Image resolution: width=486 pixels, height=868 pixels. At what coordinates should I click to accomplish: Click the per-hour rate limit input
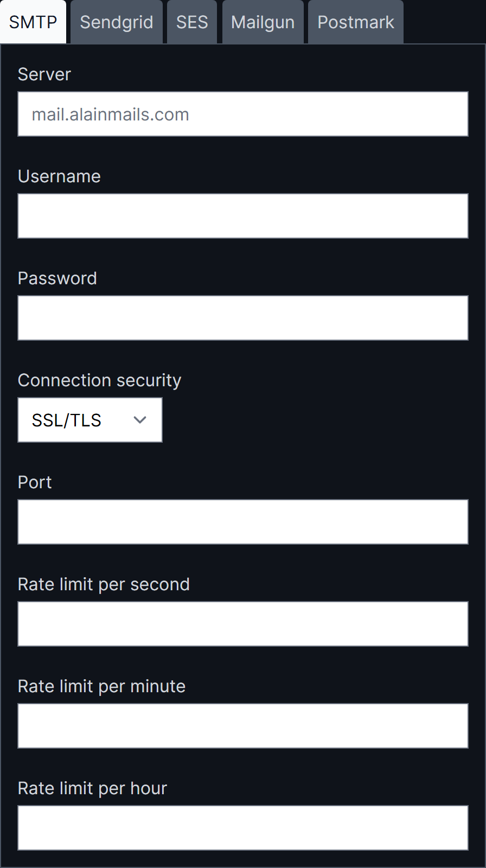243,828
